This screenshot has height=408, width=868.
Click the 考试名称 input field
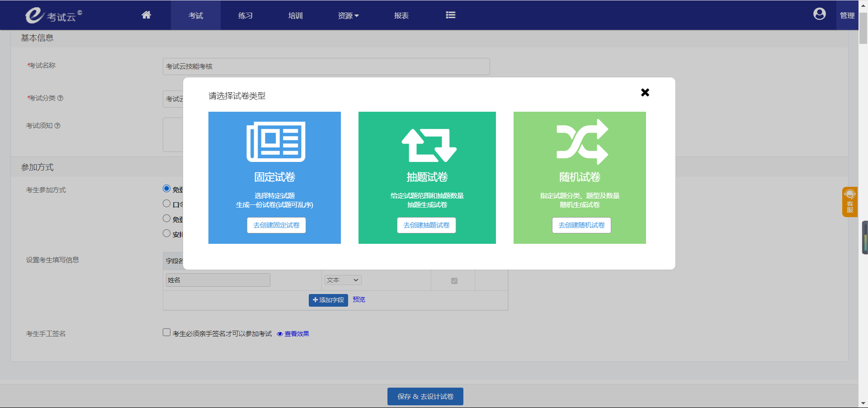(326, 66)
